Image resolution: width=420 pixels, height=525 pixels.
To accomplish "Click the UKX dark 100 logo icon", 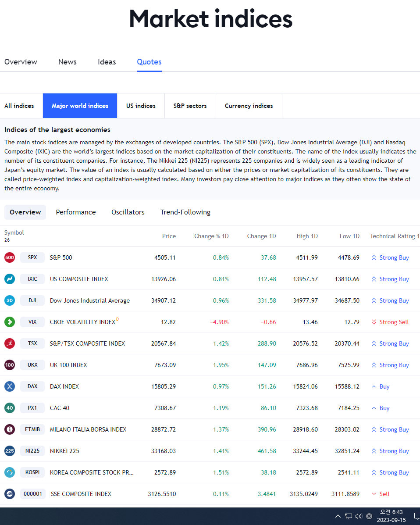I will coord(10,364).
